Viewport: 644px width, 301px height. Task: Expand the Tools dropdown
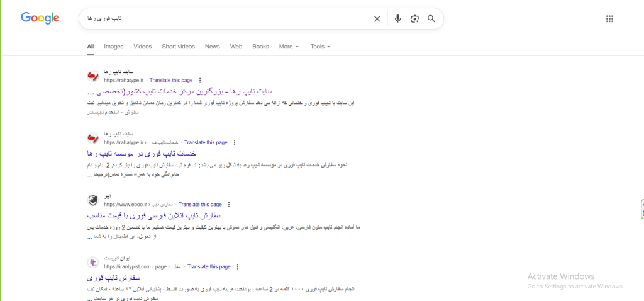(319, 47)
